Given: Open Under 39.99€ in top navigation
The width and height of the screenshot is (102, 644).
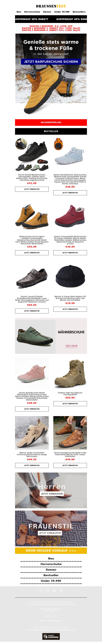Looking at the screenshot, I should (x=62, y=12).
